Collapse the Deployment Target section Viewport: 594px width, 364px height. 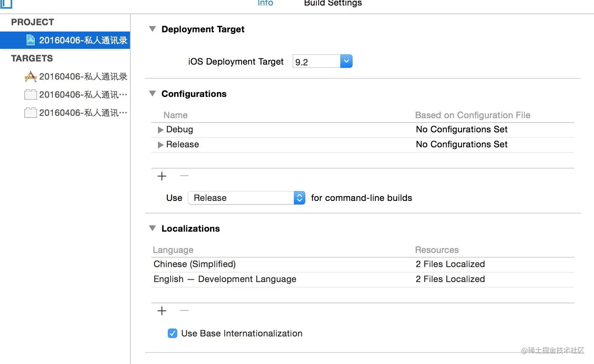click(152, 29)
